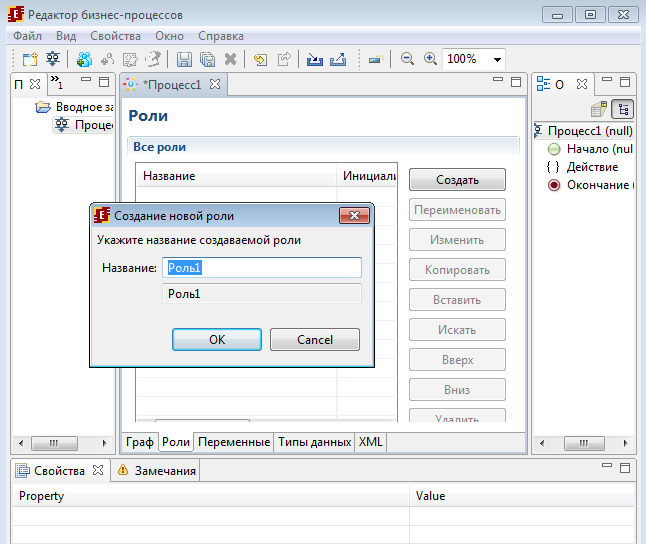This screenshot has width=646, height=544.
Task: Close the П explorer view tab
Action: point(35,84)
